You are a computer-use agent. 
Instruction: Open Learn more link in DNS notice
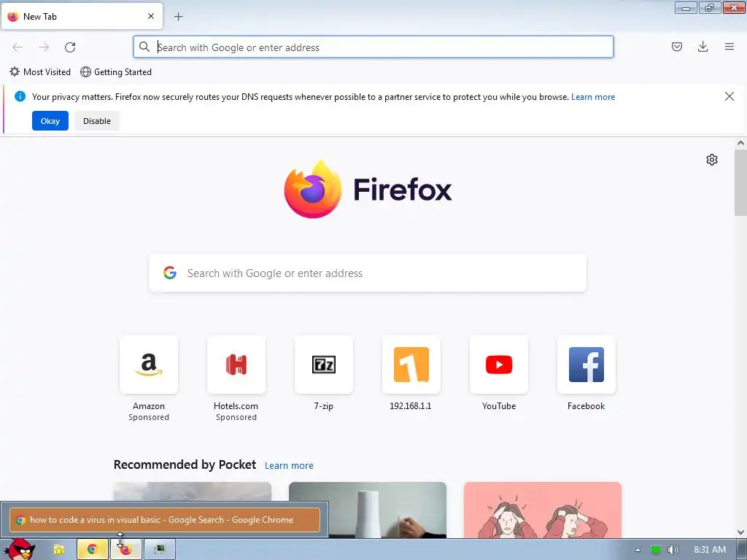593,97
